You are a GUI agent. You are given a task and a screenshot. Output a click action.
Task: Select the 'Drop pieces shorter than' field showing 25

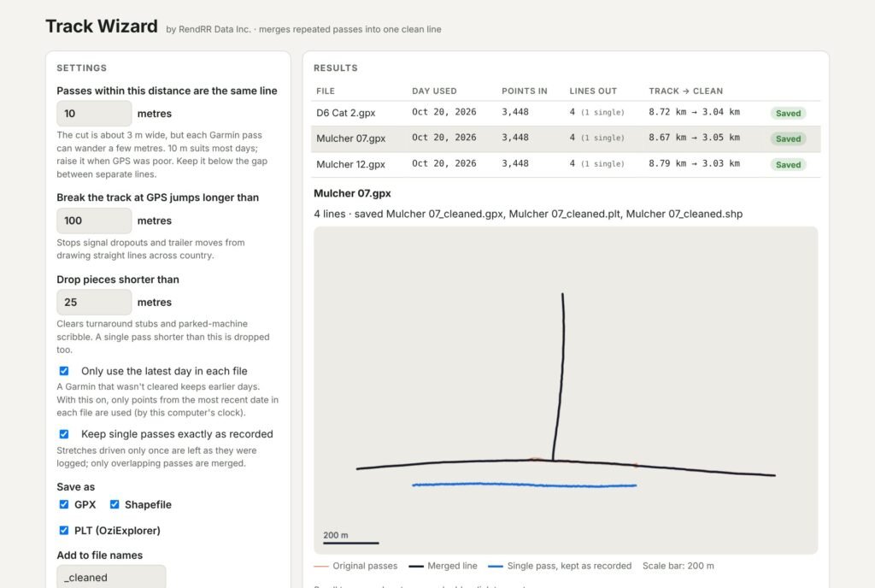click(x=94, y=302)
